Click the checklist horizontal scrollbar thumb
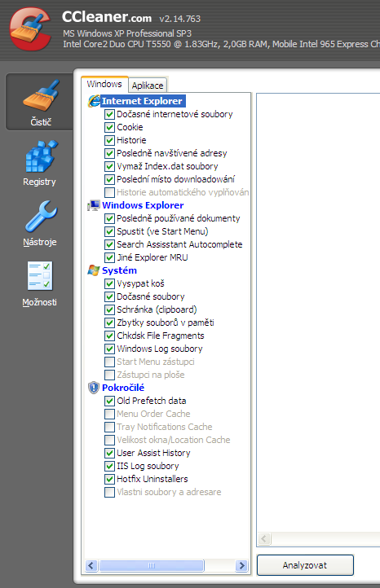The image size is (380, 588). coord(152,565)
